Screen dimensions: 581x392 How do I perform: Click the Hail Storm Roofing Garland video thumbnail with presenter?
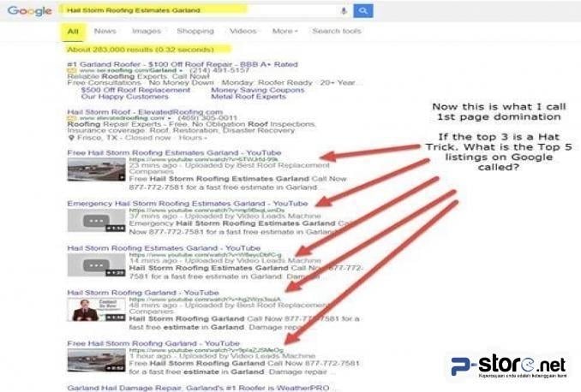click(96, 309)
